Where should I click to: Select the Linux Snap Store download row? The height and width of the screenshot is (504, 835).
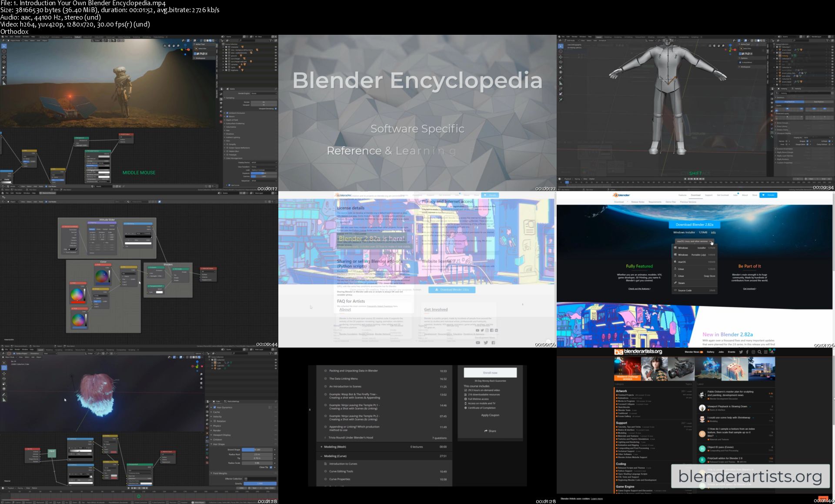pyautogui.click(x=695, y=276)
